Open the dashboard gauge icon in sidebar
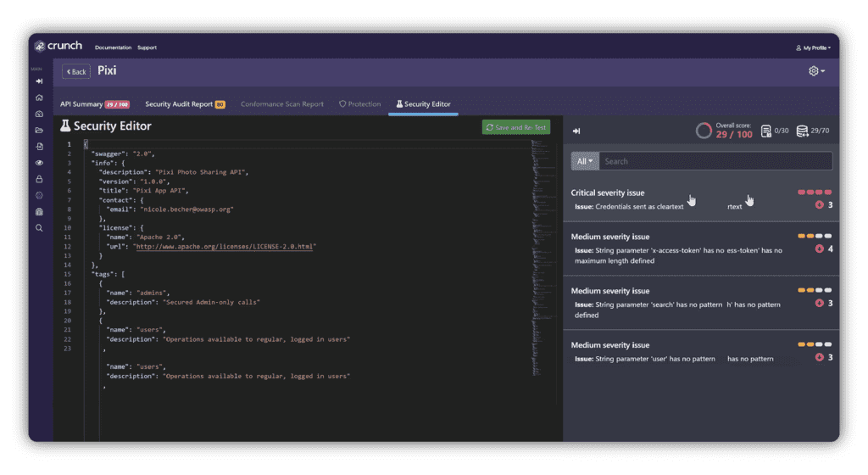Screen dimensions: 868x475 coord(39,114)
